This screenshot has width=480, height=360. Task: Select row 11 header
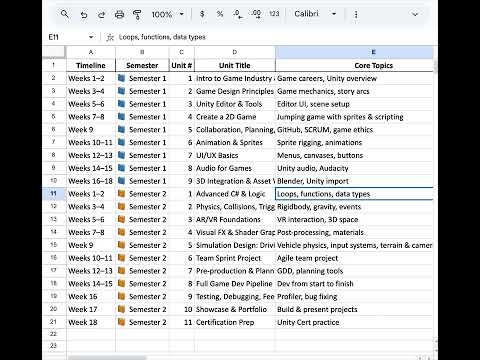tap(54, 194)
